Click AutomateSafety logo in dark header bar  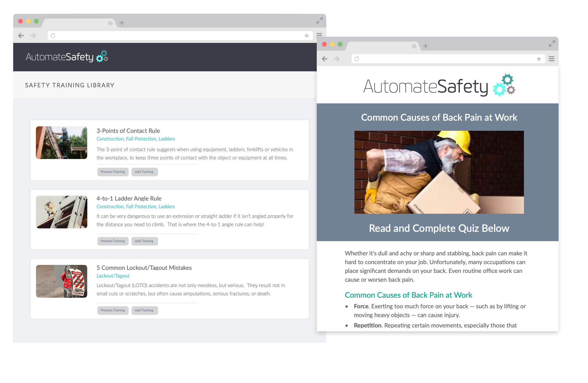click(67, 57)
